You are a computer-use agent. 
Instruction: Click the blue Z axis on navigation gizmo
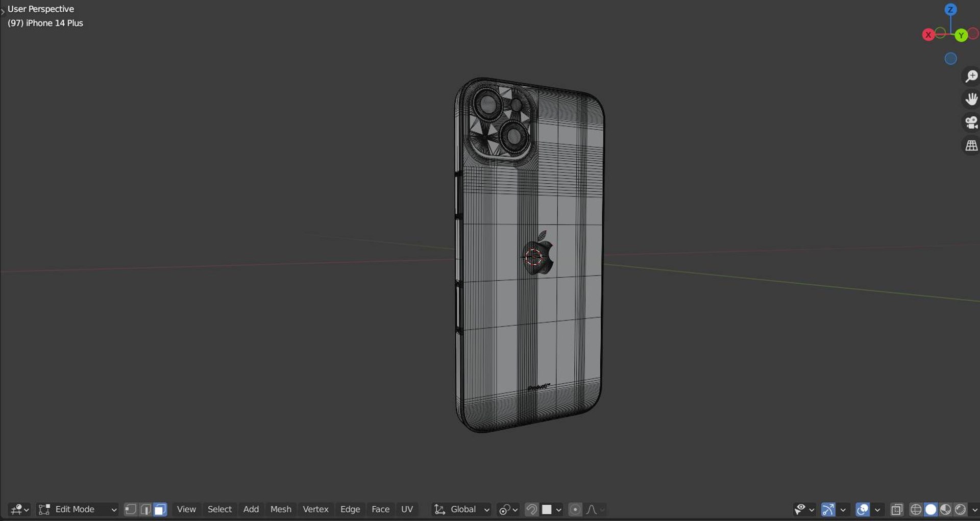click(950, 10)
